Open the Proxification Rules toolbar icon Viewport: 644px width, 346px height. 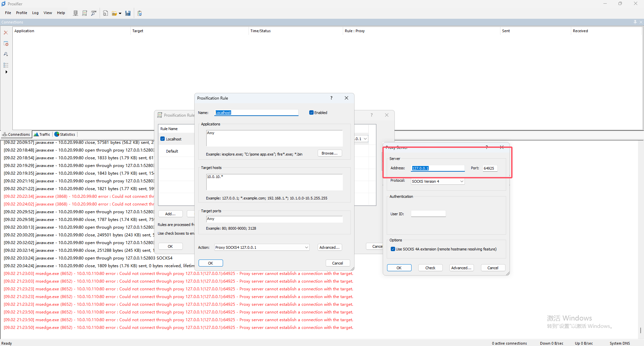coord(85,13)
